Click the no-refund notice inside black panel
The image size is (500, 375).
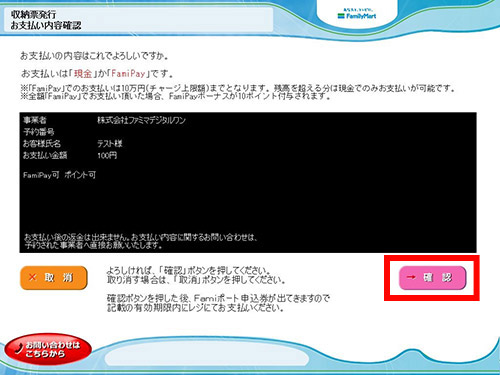coord(141,241)
